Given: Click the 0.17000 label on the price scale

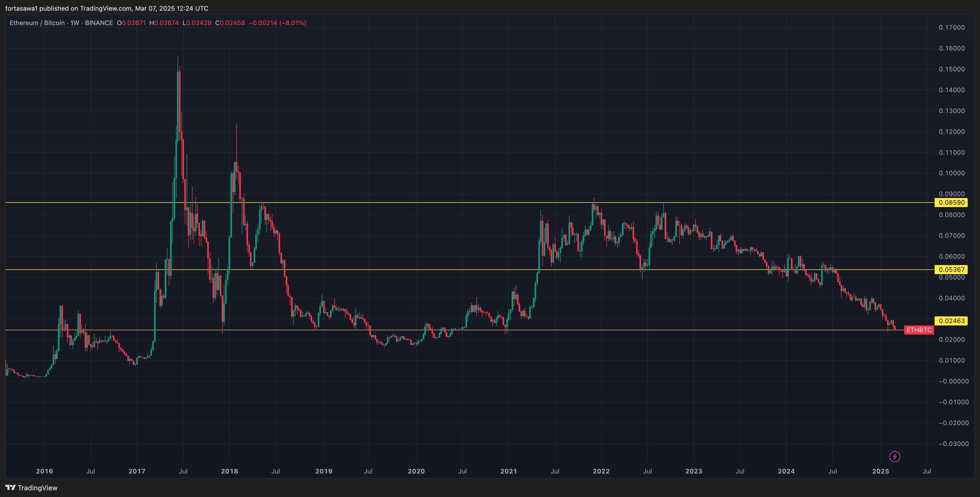Looking at the screenshot, I should click(951, 28).
